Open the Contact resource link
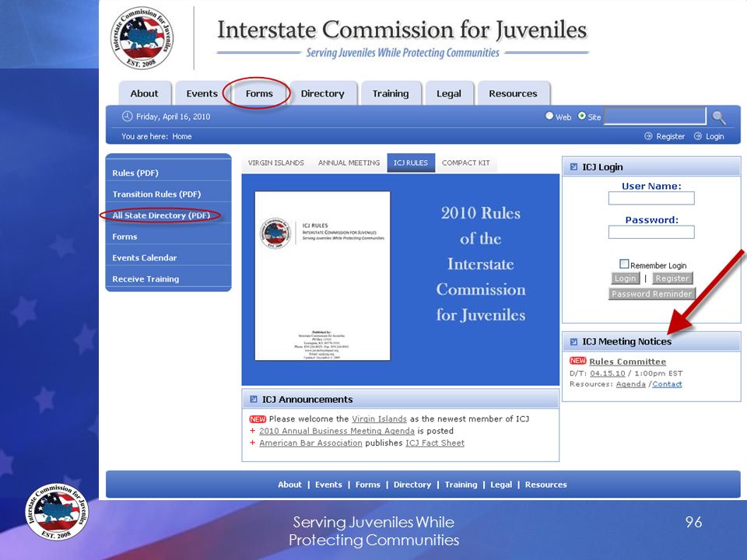The height and width of the screenshot is (560, 747). click(x=667, y=383)
